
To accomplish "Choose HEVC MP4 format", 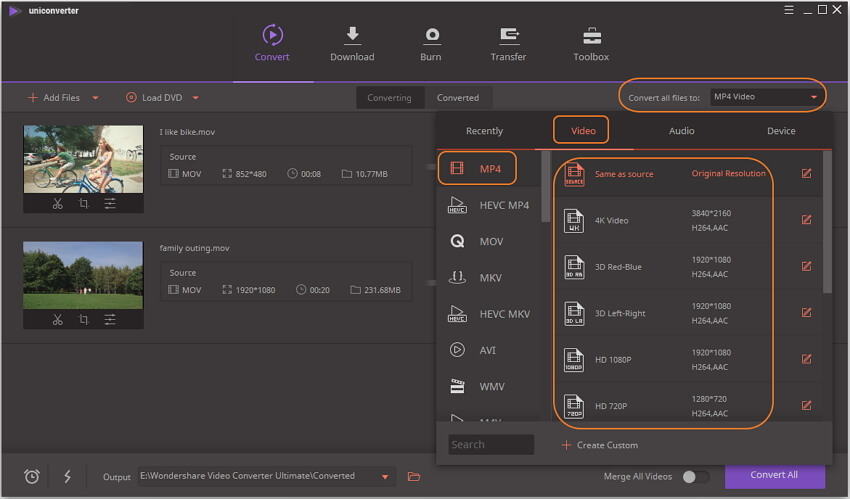I will point(488,205).
